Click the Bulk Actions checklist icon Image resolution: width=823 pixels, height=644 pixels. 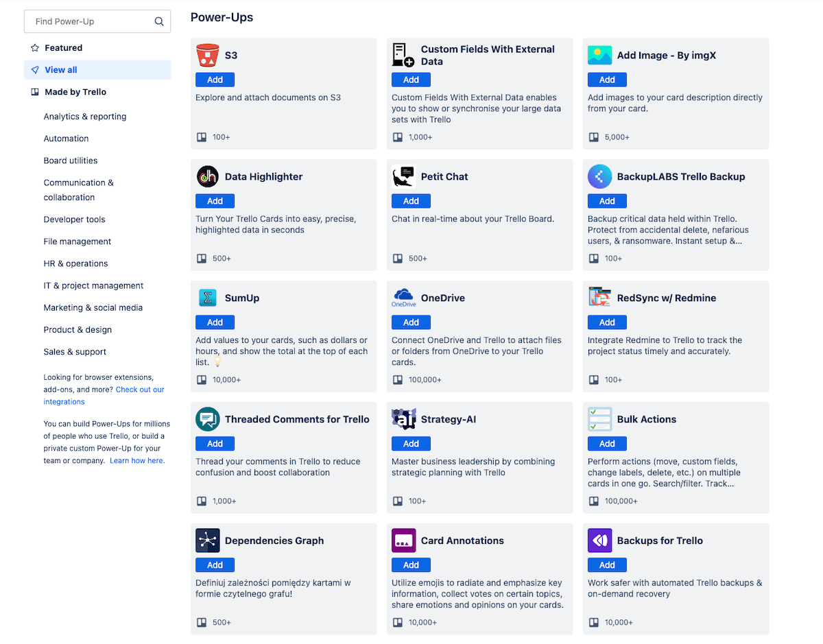[x=600, y=419]
